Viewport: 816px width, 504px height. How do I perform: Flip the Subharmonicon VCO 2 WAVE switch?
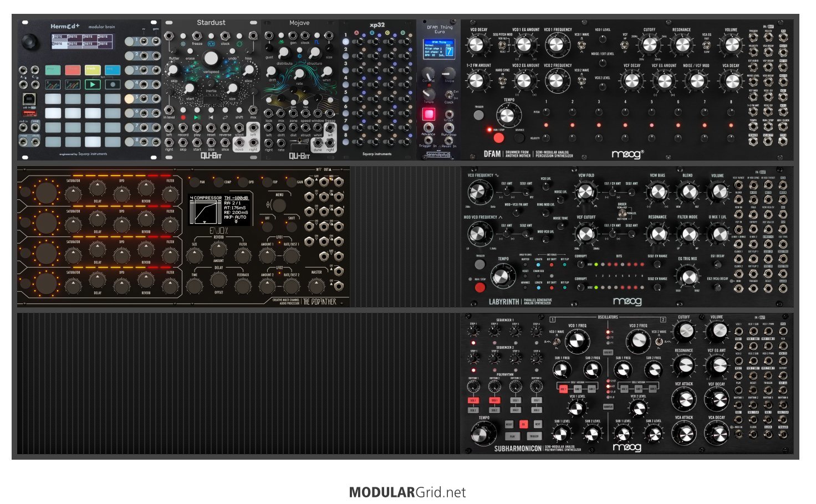658,341
